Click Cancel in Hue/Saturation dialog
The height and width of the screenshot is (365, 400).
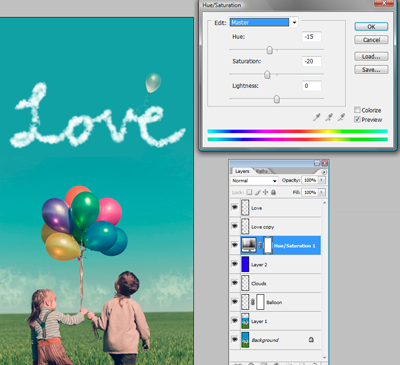click(371, 40)
